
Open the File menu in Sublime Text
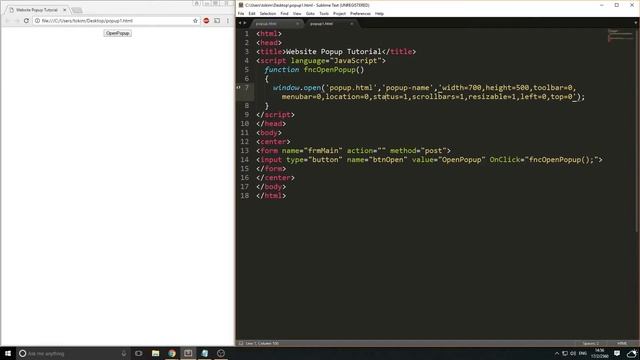(x=241, y=13)
